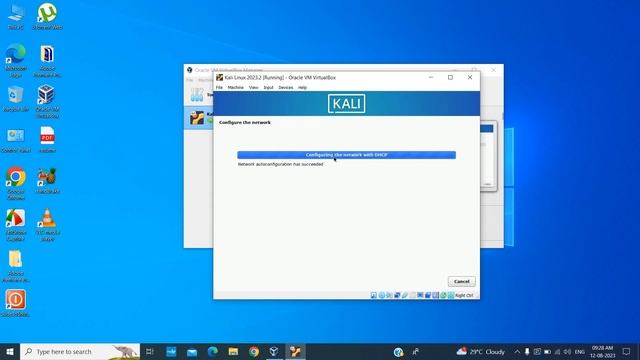
Task: Open the Windows Start menu
Action: (10, 351)
